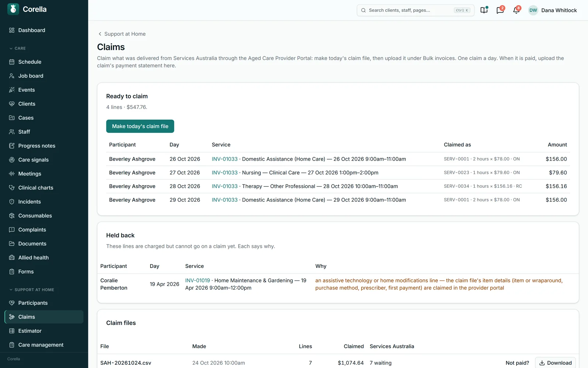Open the Clinical charts stethoscope icon

tap(12, 188)
